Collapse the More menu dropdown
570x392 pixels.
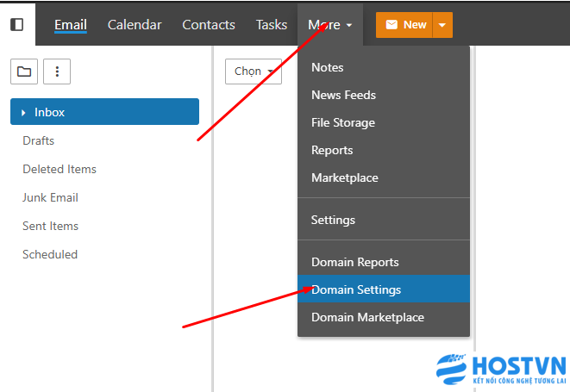[x=330, y=25]
